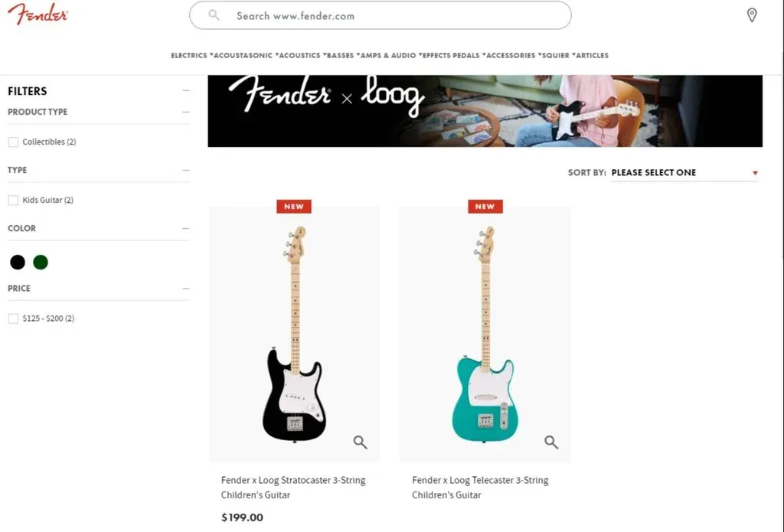Enable the $125 - $200 price filter

pyautogui.click(x=14, y=318)
